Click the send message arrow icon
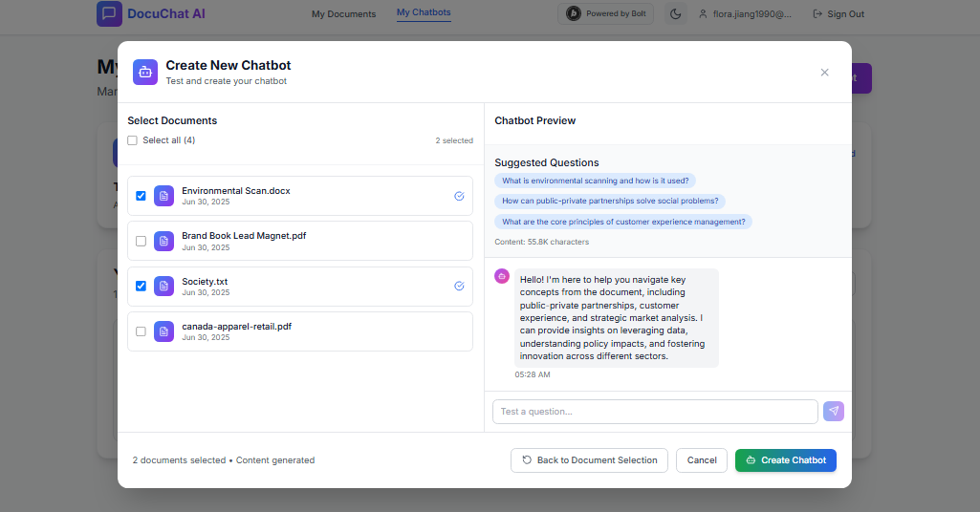 click(x=834, y=411)
